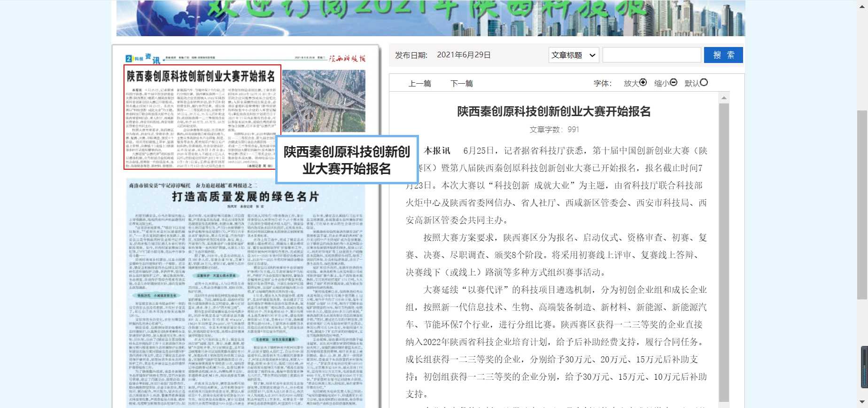The width and height of the screenshot is (868, 408).
Task: Go to next article 下一篇
Action: coord(462,83)
